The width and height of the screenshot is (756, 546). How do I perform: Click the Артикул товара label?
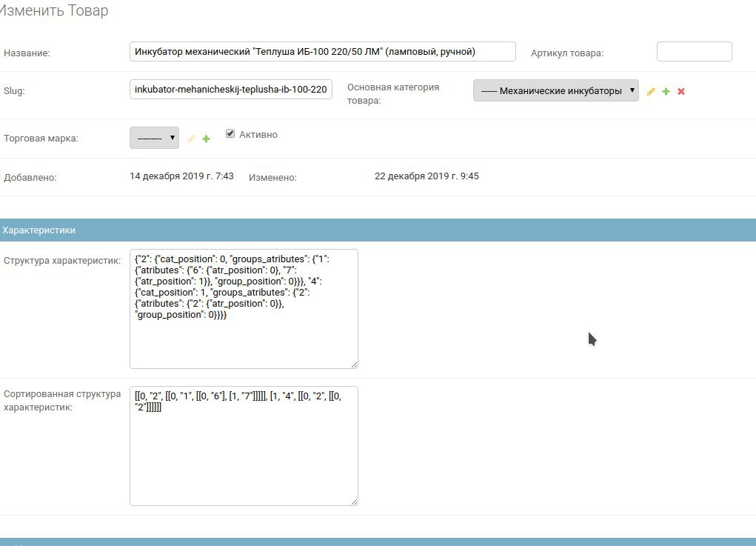click(567, 53)
